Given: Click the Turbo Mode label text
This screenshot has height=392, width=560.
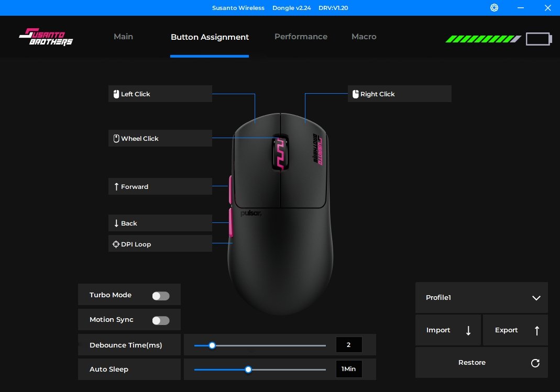Looking at the screenshot, I should click(x=111, y=295).
